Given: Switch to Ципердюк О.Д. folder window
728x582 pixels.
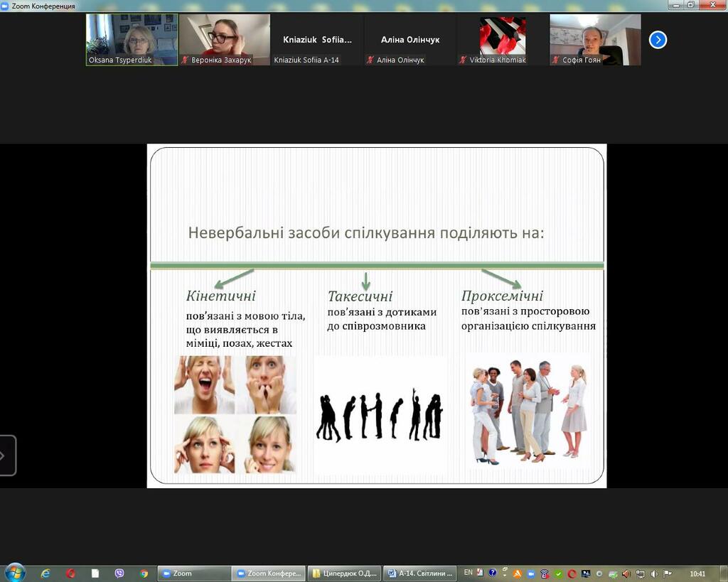Looking at the screenshot, I should click(x=345, y=573).
